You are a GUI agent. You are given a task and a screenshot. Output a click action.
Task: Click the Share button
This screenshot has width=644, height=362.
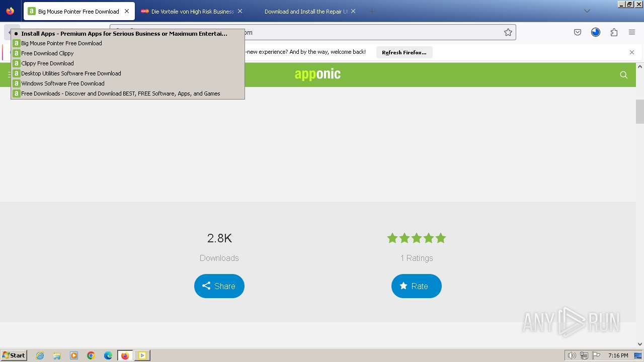point(219,286)
